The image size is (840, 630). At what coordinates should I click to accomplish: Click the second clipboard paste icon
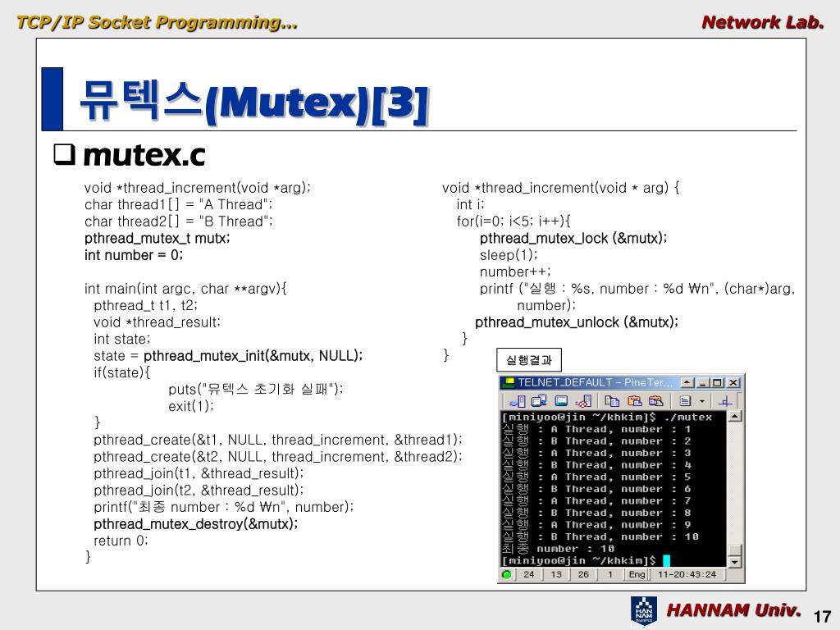click(x=655, y=400)
